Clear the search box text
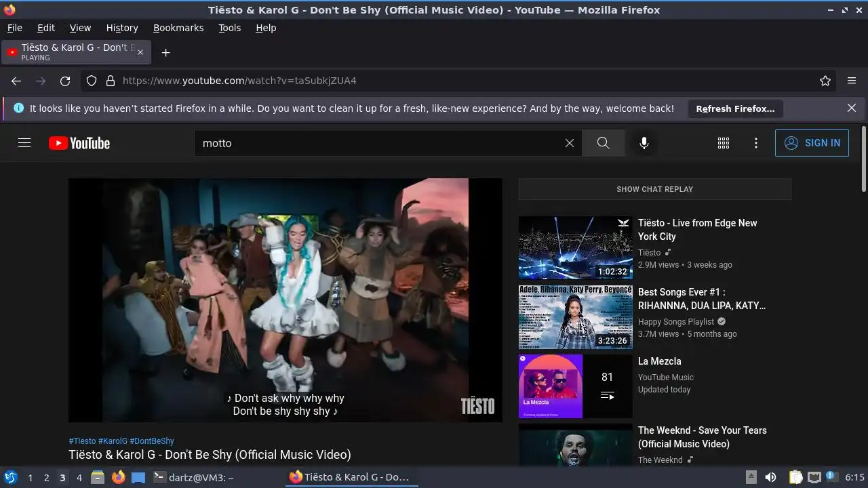This screenshot has height=488, width=868. coord(570,143)
